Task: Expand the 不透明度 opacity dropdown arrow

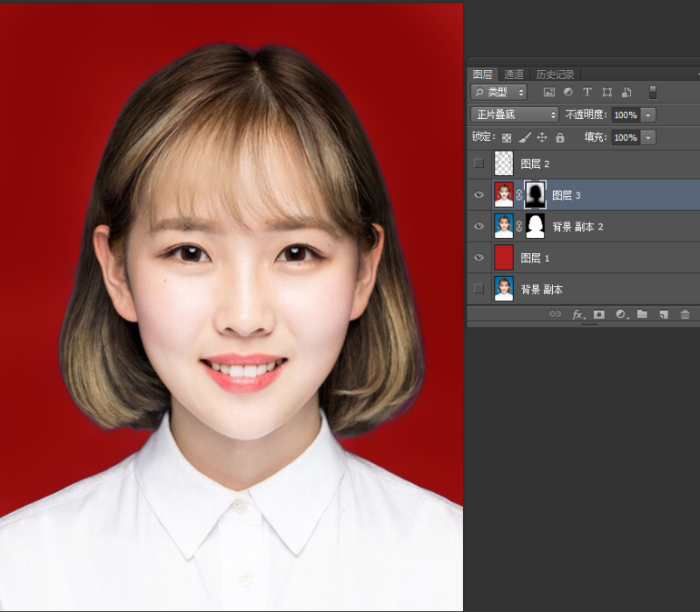Action: tap(648, 115)
